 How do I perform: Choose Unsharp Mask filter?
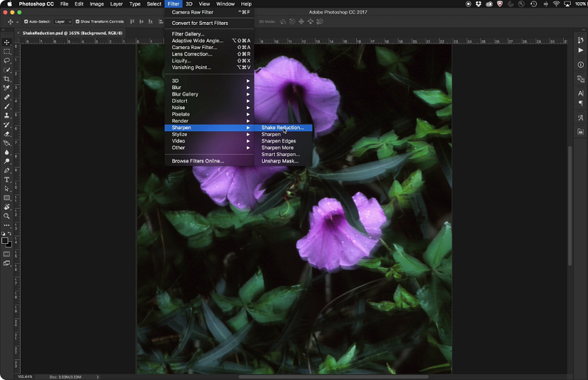(x=283, y=162)
